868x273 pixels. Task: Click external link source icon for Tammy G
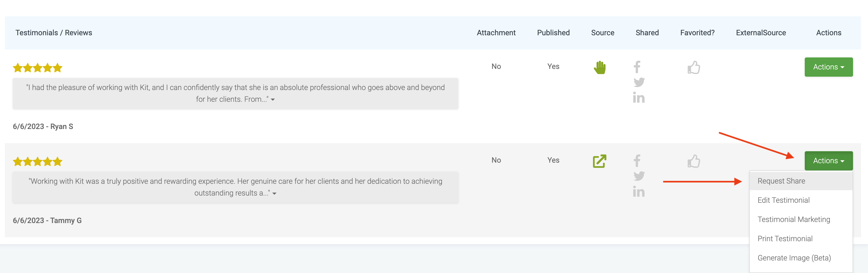tap(599, 161)
